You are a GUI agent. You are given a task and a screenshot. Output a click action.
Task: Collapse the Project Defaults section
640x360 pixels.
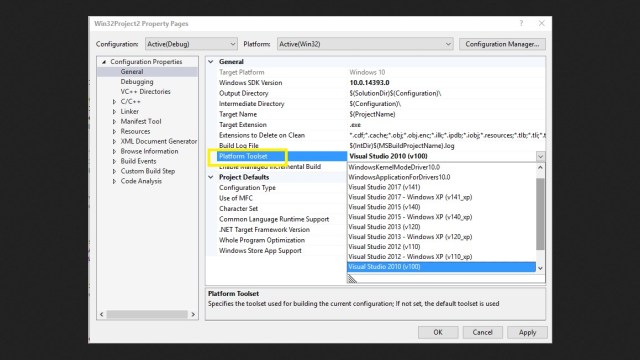click(211, 177)
